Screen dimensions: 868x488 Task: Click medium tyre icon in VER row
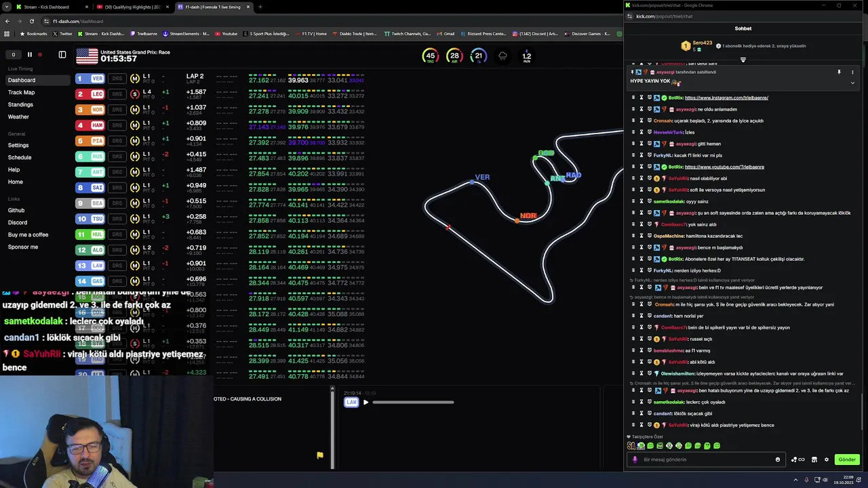(x=135, y=79)
